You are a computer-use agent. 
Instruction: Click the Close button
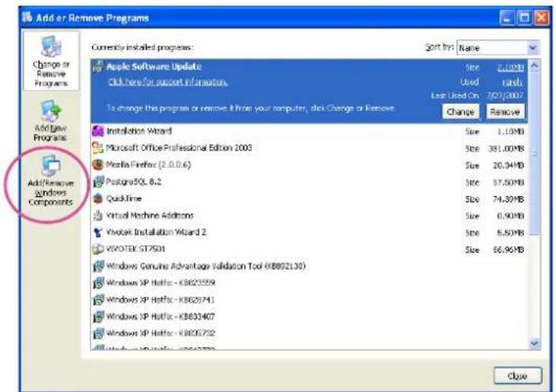point(517,375)
